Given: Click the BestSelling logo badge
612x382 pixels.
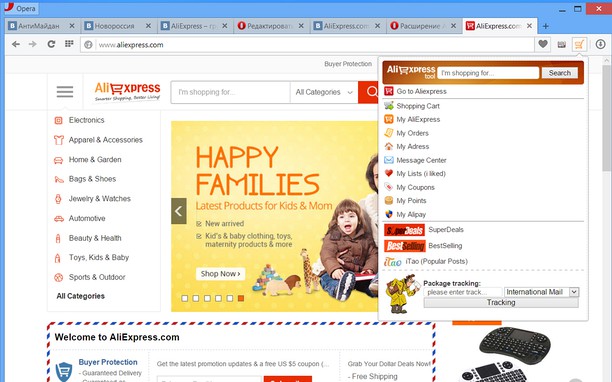Looking at the screenshot, I should (x=404, y=246).
